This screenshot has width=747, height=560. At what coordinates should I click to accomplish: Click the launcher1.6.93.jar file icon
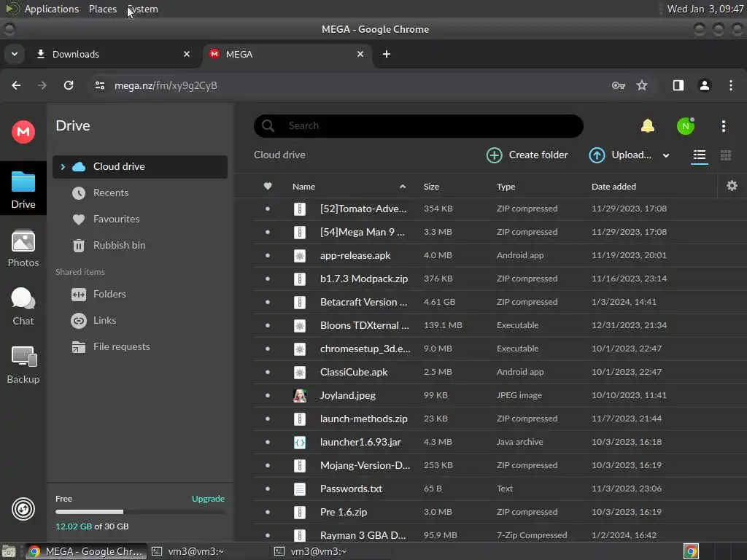point(300,442)
